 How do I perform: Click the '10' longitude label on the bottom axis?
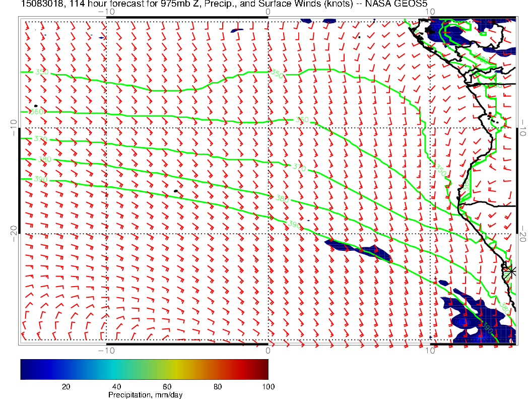430,350
